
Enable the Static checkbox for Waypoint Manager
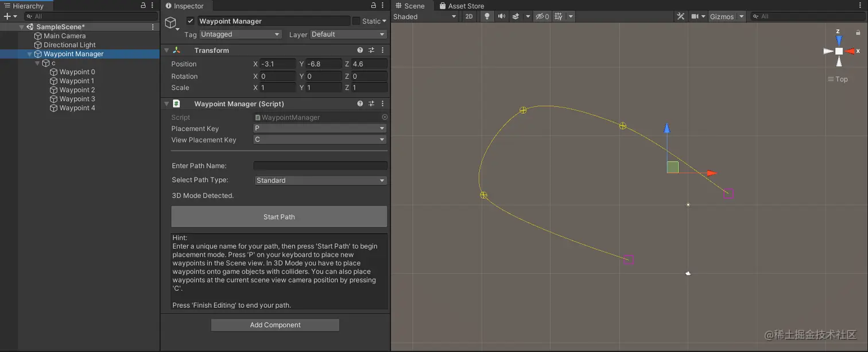click(356, 21)
